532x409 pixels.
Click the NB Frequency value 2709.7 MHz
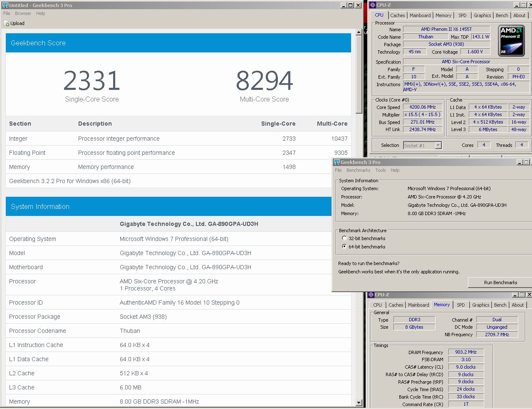(497, 335)
